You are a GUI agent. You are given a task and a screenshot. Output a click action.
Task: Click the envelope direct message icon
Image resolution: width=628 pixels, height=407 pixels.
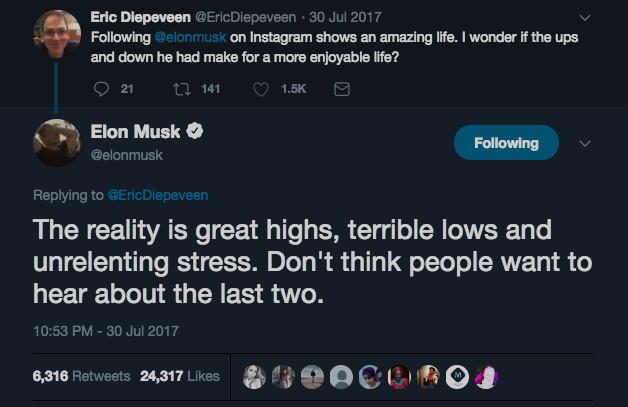tap(342, 89)
